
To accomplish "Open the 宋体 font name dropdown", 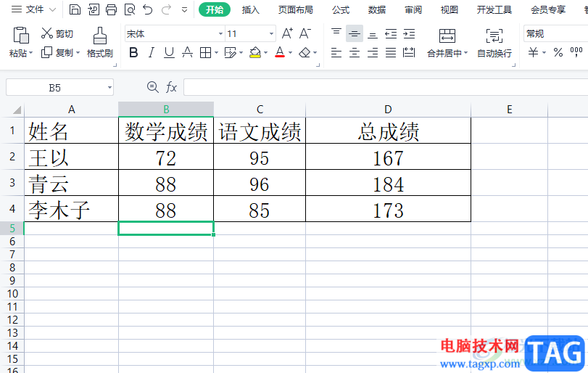I will tap(220, 34).
